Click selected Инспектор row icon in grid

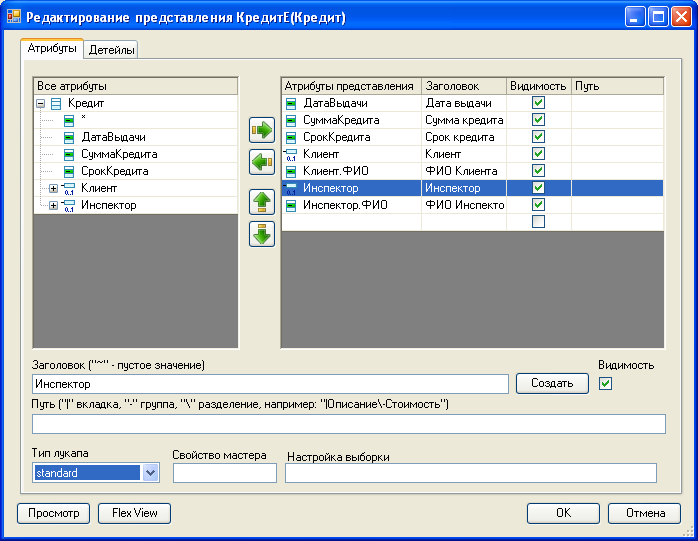[290, 188]
